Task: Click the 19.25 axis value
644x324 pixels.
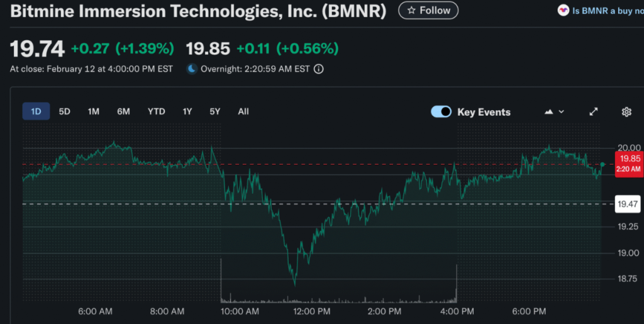Action: [x=628, y=226]
